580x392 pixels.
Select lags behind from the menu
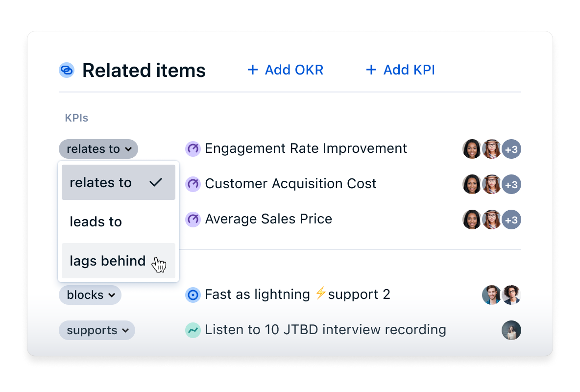[108, 261]
